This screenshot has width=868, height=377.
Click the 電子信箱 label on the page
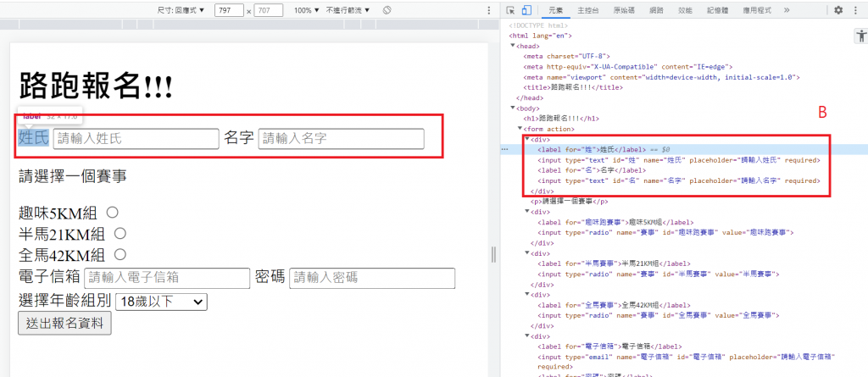[50, 278]
